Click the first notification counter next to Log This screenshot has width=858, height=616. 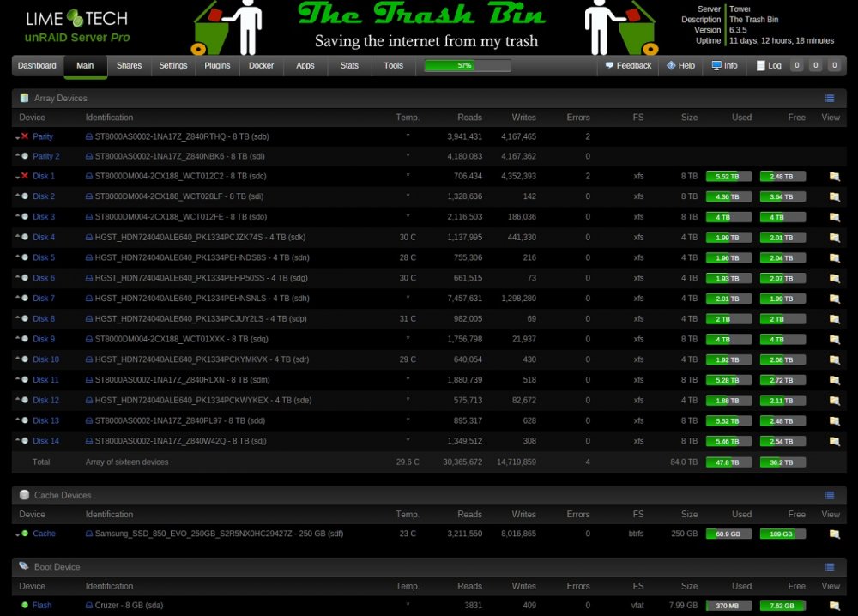797,66
